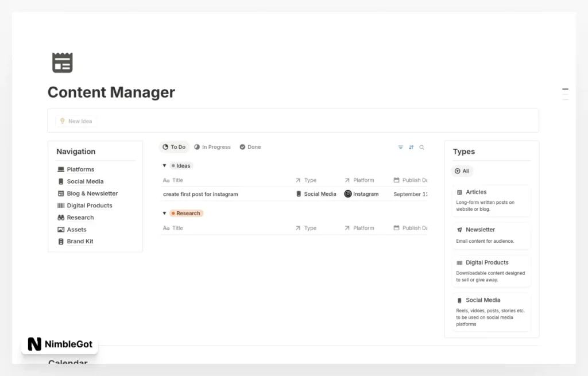588x376 pixels.
Task: Open Platforms in the Navigation panel
Action: pos(80,169)
